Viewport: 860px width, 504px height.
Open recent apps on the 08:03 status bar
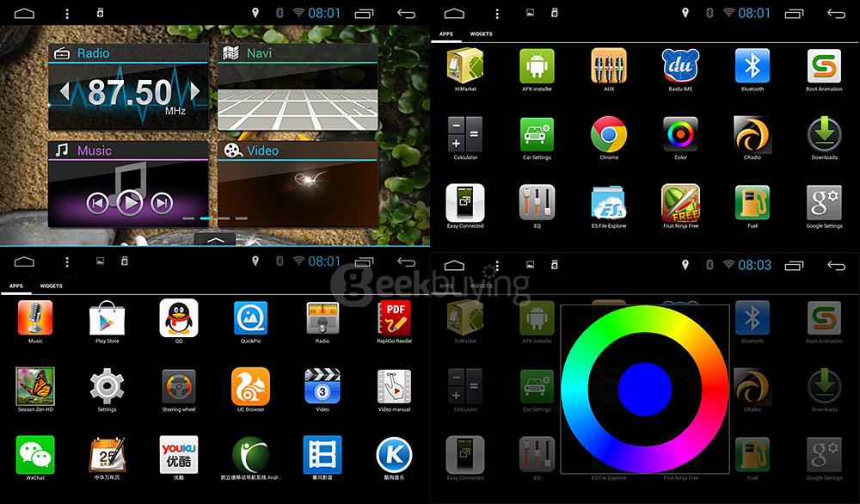click(x=794, y=266)
